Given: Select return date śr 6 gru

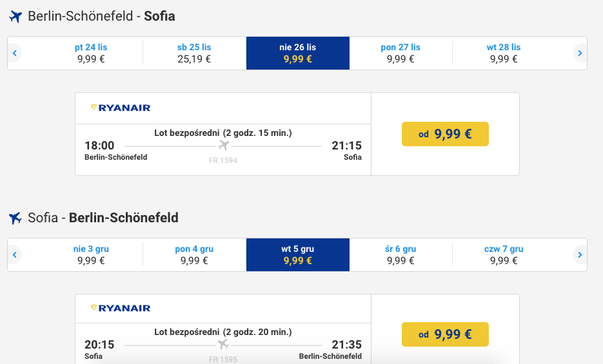Looking at the screenshot, I should [400, 255].
